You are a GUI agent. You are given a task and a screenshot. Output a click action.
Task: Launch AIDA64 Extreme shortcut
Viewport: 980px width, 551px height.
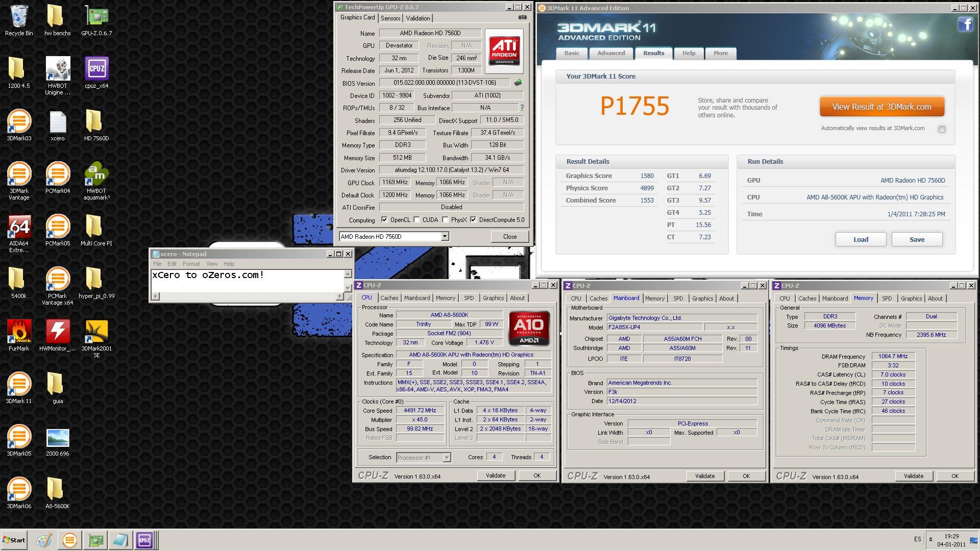point(19,234)
